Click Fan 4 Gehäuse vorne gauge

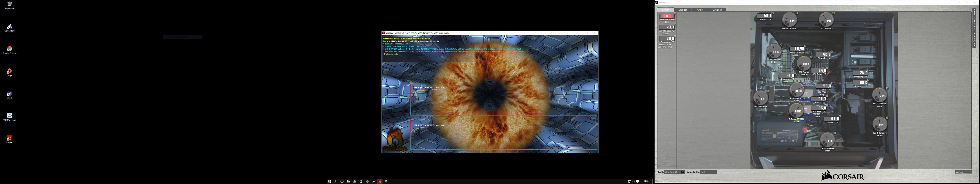[880, 125]
